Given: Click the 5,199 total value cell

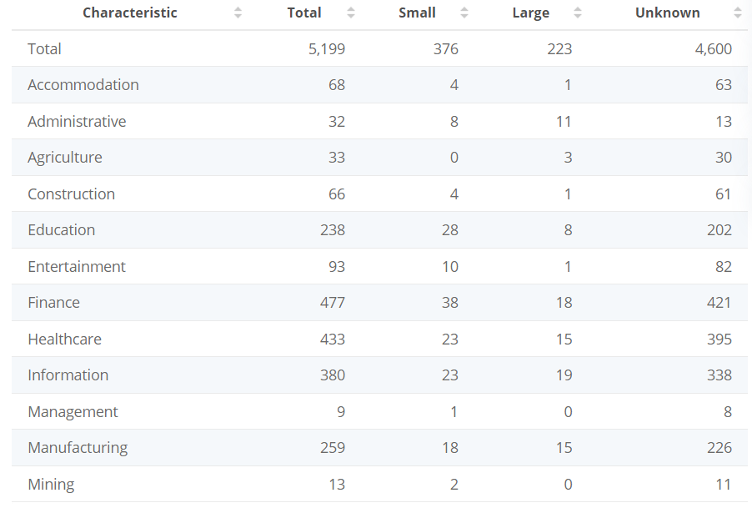Looking at the screenshot, I should (x=326, y=49).
